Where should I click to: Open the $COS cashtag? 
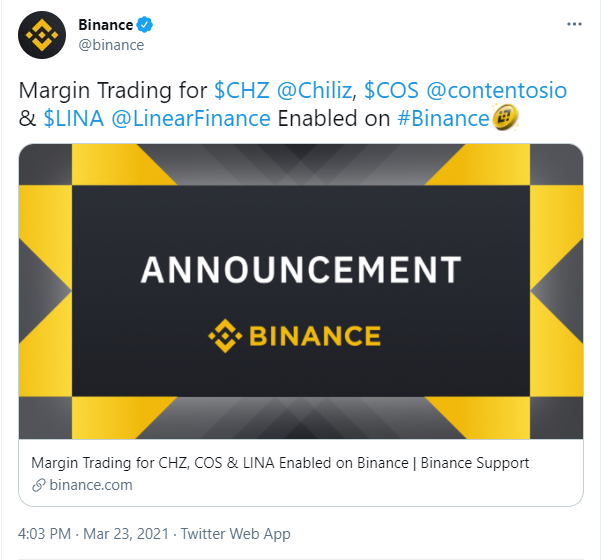click(x=391, y=91)
